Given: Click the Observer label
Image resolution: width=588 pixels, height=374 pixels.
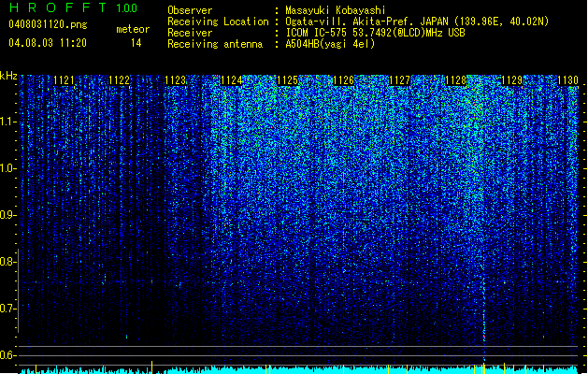Looking at the screenshot, I should pyautogui.click(x=190, y=10).
